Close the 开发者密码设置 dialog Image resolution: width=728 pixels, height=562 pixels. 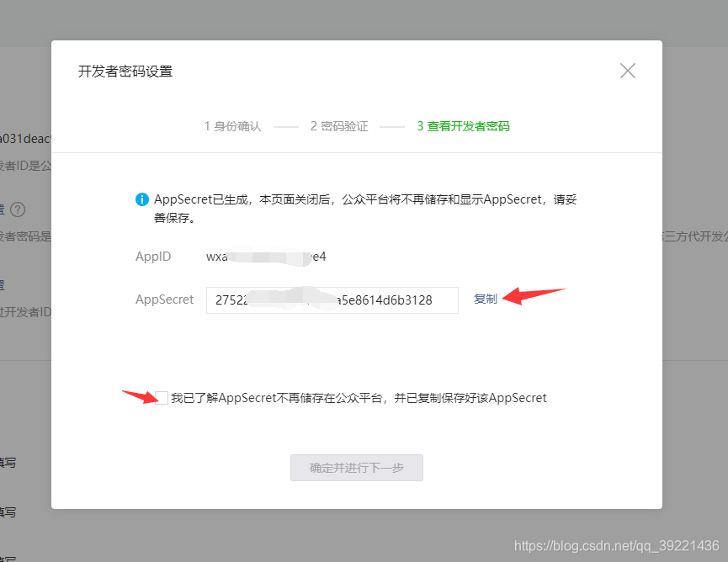click(627, 71)
